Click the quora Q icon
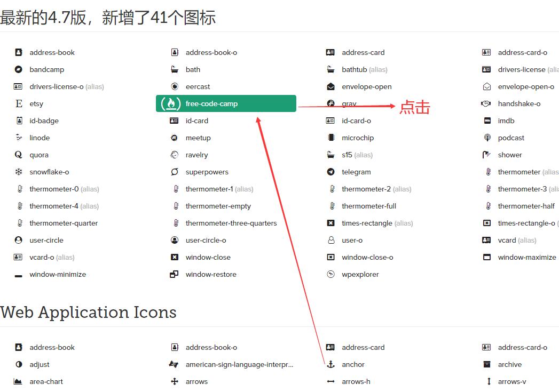559x392 pixels. pyautogui.click(x=19, y=155)
